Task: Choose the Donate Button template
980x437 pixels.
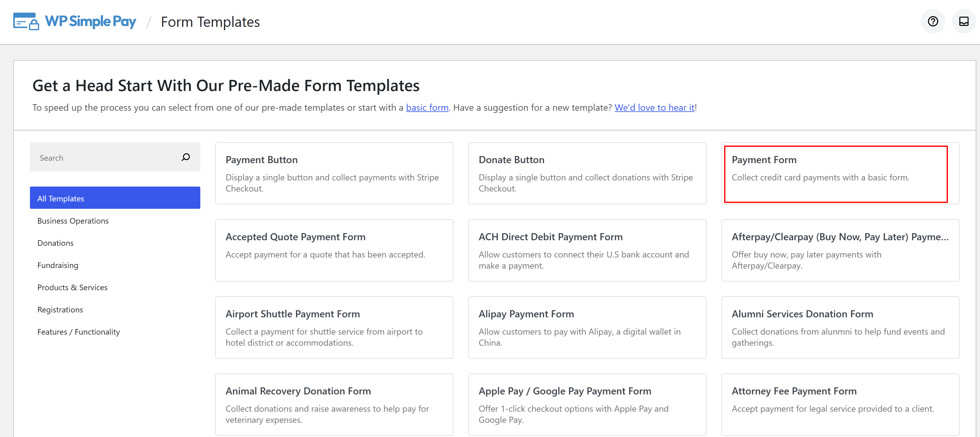Action: point(587,173)
